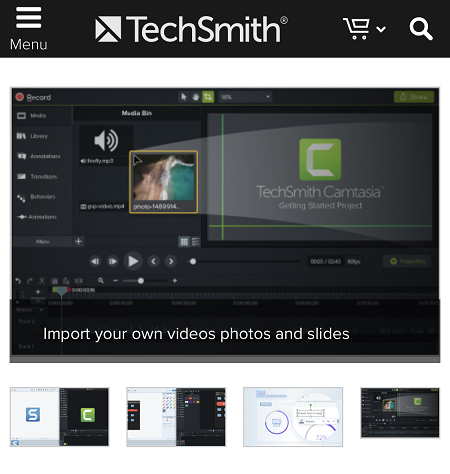Click the Play button
Image resolution: width=450 pixels, height=474 pixels.
pyautogui.click(x=133, y=261)
